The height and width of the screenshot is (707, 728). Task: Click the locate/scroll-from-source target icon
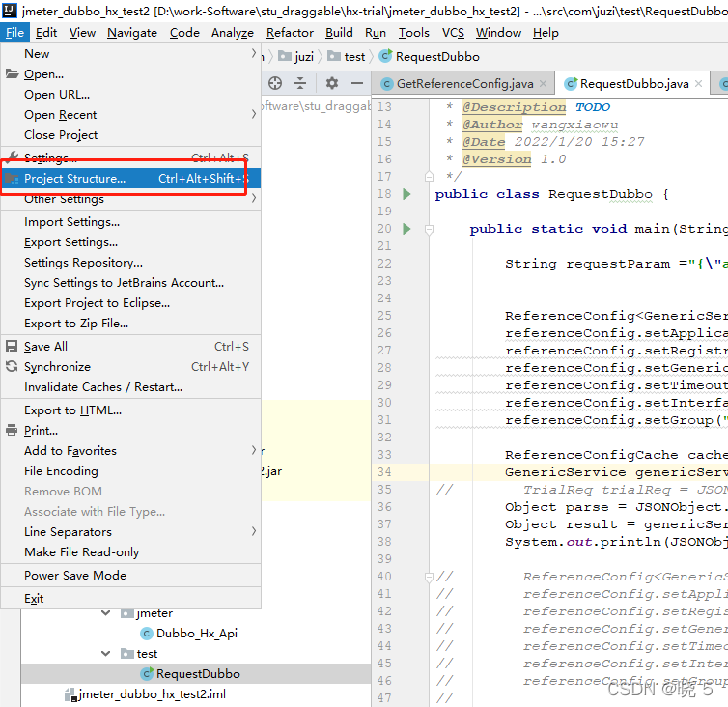click(x=275, y=83)
